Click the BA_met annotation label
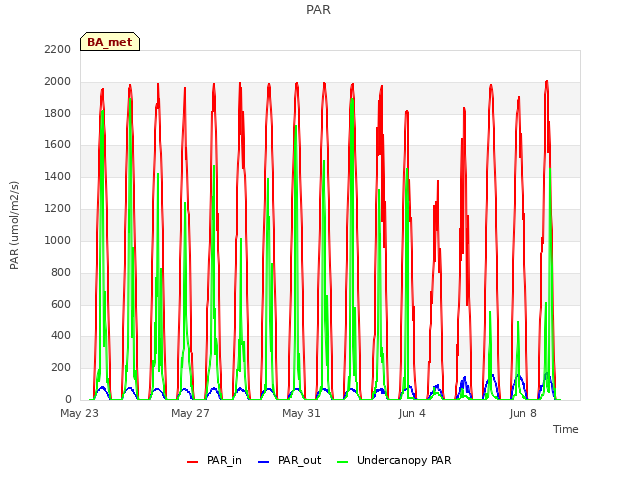 [110, 42]
